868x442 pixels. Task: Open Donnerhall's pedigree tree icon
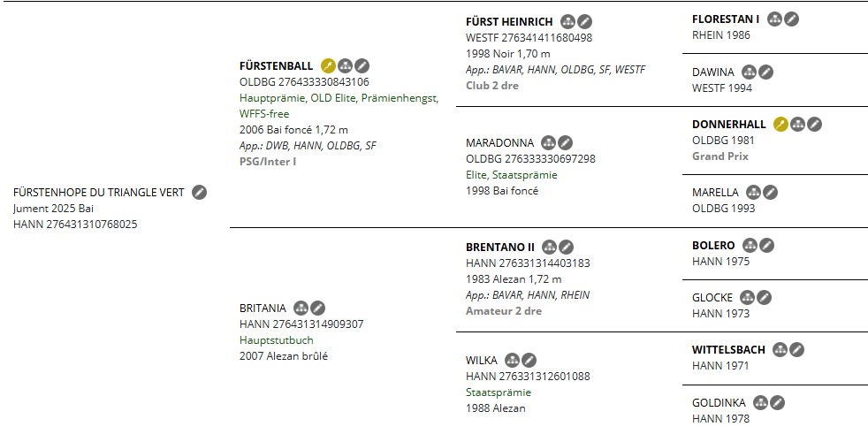[797, 124]
